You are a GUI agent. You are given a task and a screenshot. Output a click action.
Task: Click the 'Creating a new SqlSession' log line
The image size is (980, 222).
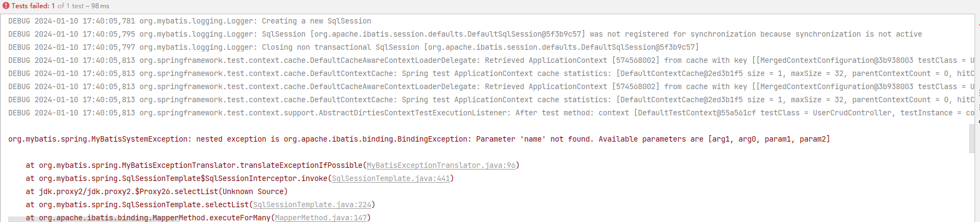[316, 21]
